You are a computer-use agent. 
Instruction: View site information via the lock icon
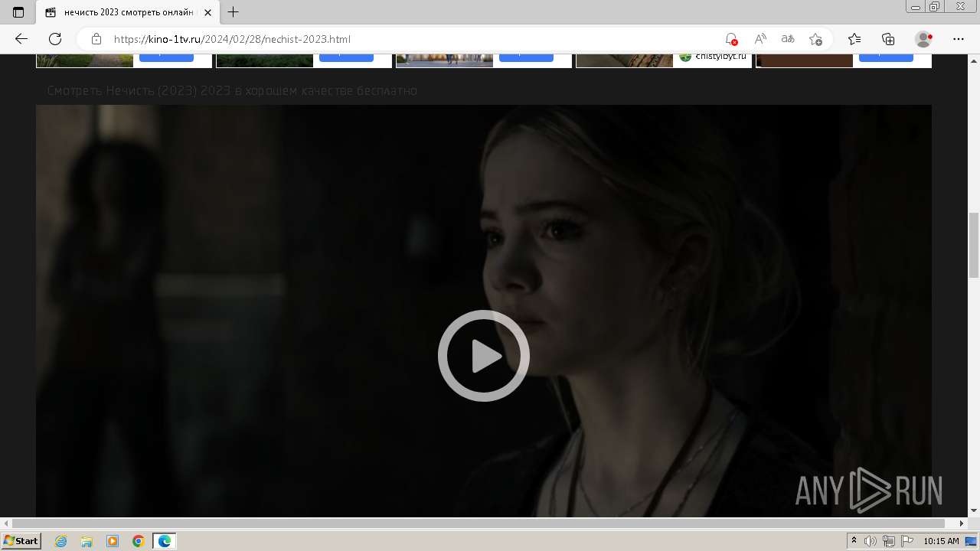(x=96, y=39)
